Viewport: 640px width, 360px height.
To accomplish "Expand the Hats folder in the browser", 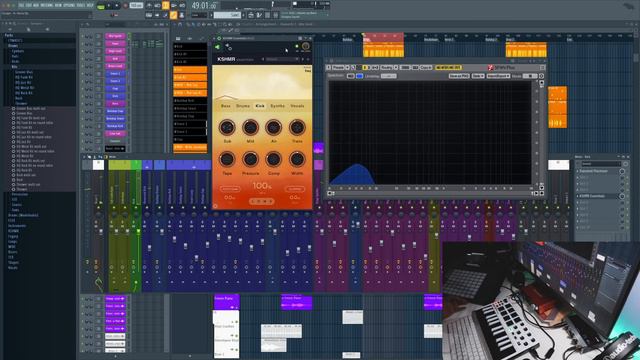I will (x=15, y=56).
